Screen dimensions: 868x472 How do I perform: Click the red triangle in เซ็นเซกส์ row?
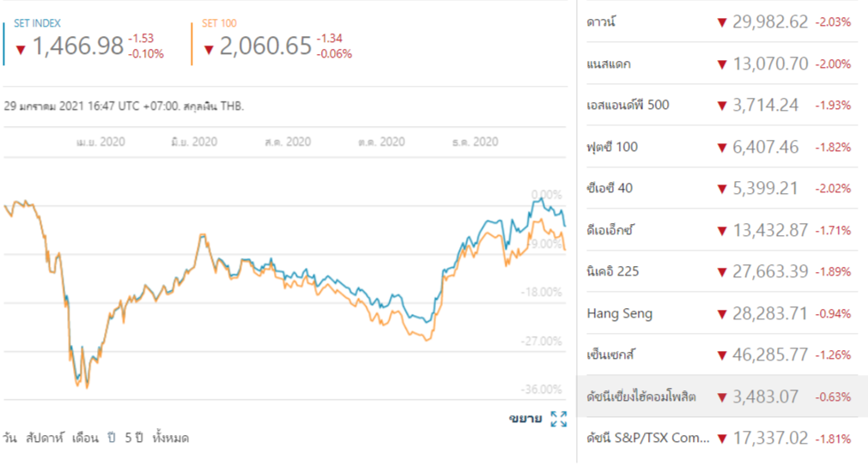click(x=722, y=355)
